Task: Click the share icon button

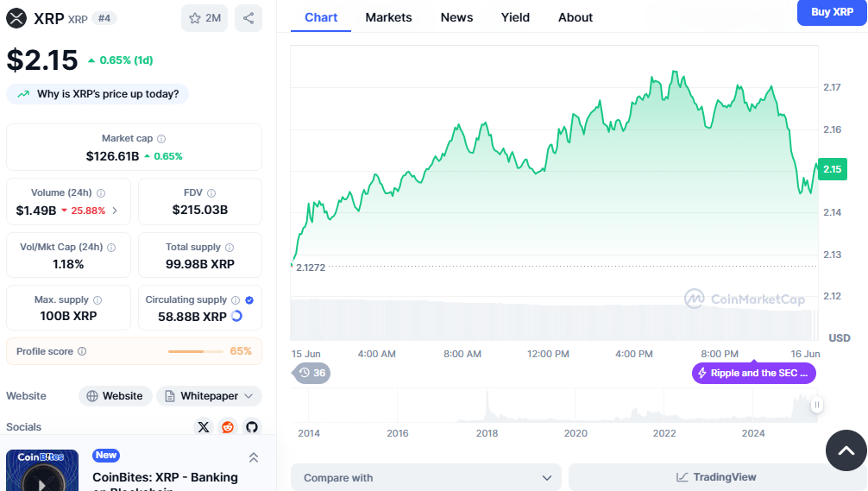Action: click(x=248, y=18)
